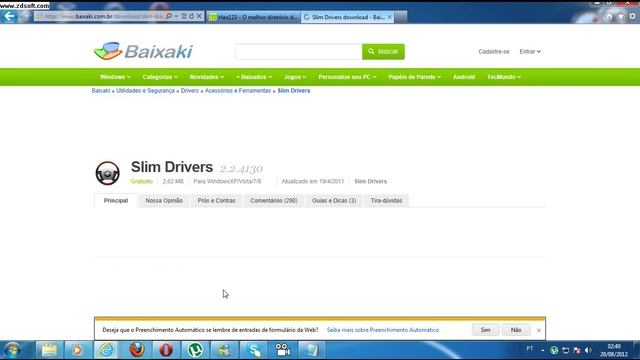
Task: Expand the Windows menu
Action: coord(115,77)
